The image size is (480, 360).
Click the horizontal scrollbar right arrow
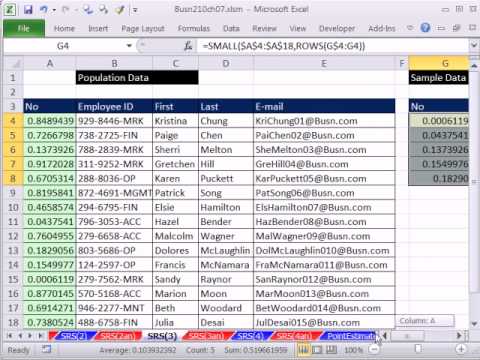459,336
